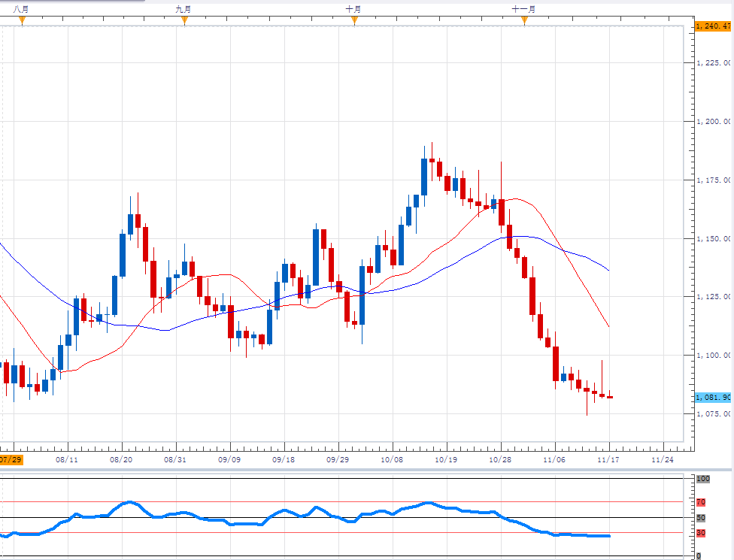The width and height of the screenshot is (734, 560).
Task: Click the 1,200.00 price axis label
Action: click(714, 122)
